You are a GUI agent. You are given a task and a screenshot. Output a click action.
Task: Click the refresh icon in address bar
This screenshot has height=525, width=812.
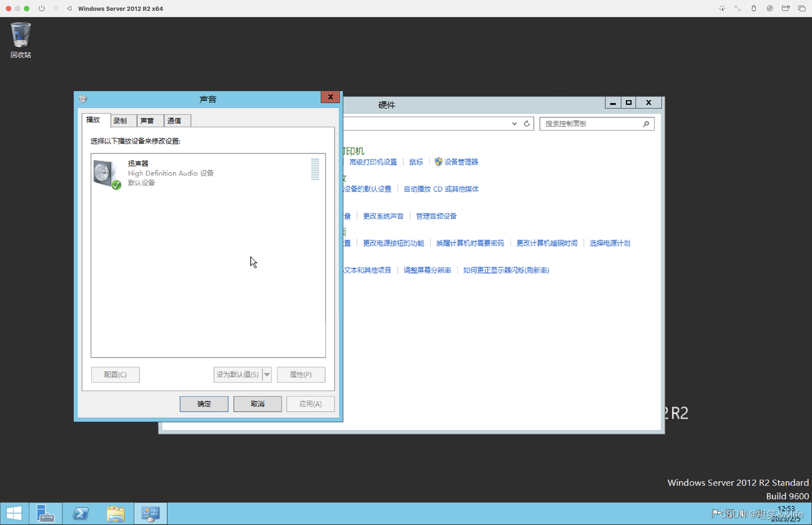[527, 123]
